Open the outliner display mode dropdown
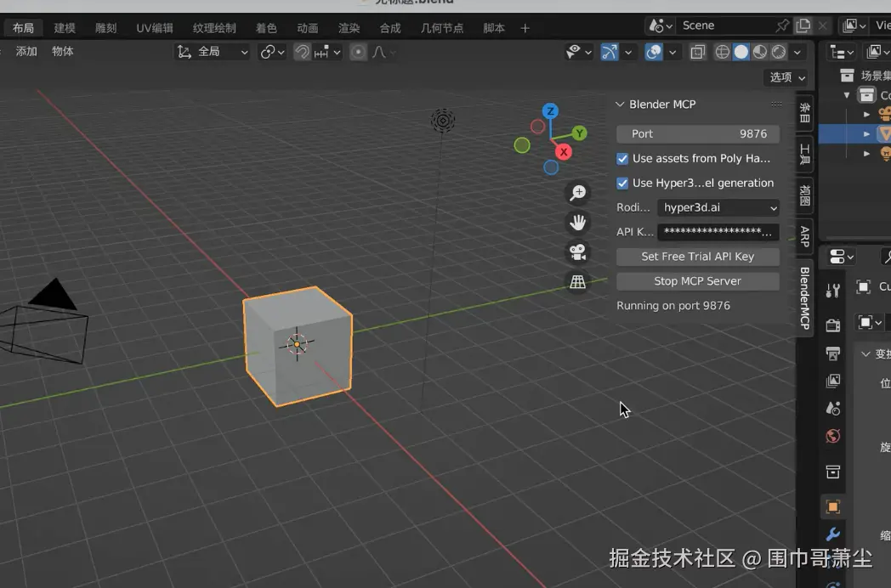Screen dimensions: 891x588 point(842,53)
